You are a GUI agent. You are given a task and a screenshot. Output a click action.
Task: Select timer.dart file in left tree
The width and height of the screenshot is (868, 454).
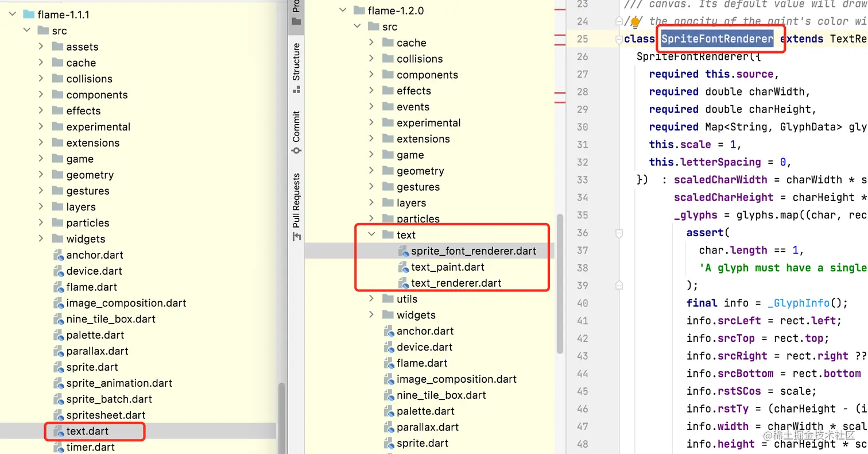[90, 447]
